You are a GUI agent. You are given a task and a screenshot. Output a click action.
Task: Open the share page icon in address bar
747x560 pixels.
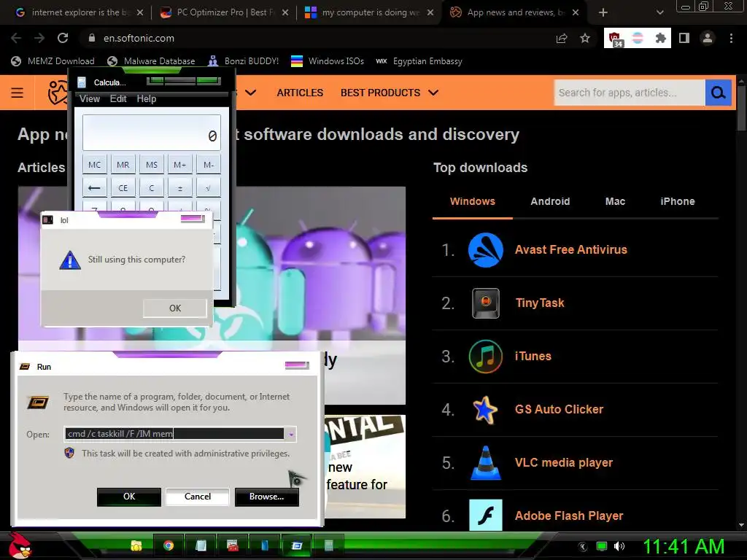562,38
